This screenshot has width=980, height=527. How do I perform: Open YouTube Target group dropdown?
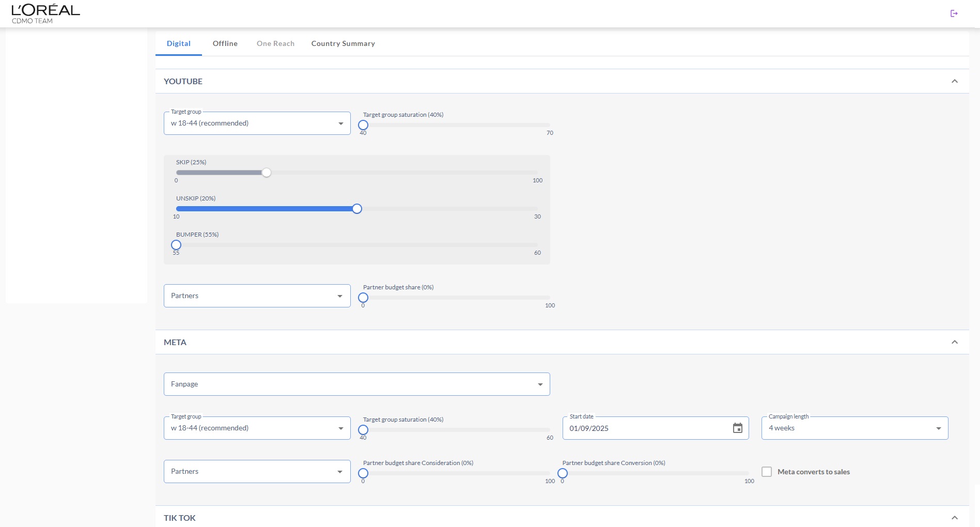257,123
